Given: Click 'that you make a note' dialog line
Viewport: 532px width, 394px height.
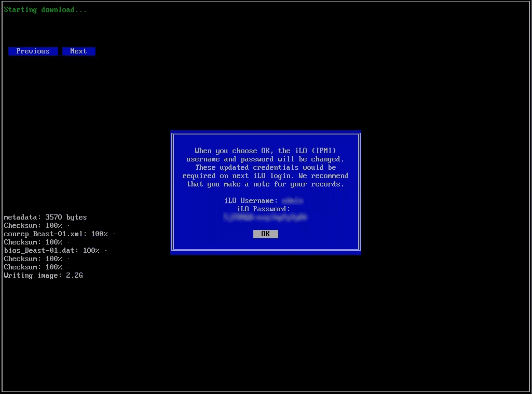Looking at the screenshot, I should [x=265, y=184].
